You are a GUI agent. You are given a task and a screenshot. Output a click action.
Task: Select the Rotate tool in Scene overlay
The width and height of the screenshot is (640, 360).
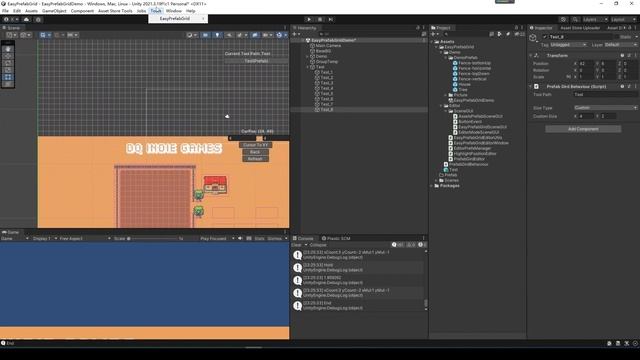click(x=8, y=63)
